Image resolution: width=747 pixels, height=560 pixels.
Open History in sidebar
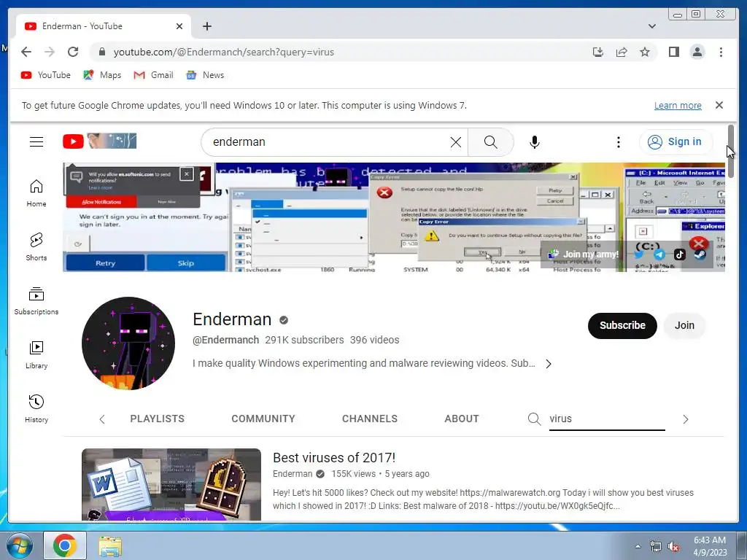pos(36,409)
